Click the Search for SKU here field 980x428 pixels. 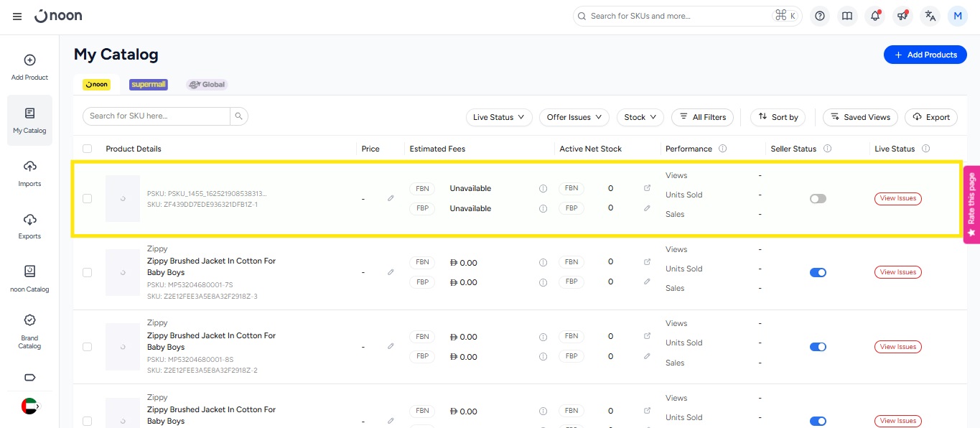click(157, 116)
